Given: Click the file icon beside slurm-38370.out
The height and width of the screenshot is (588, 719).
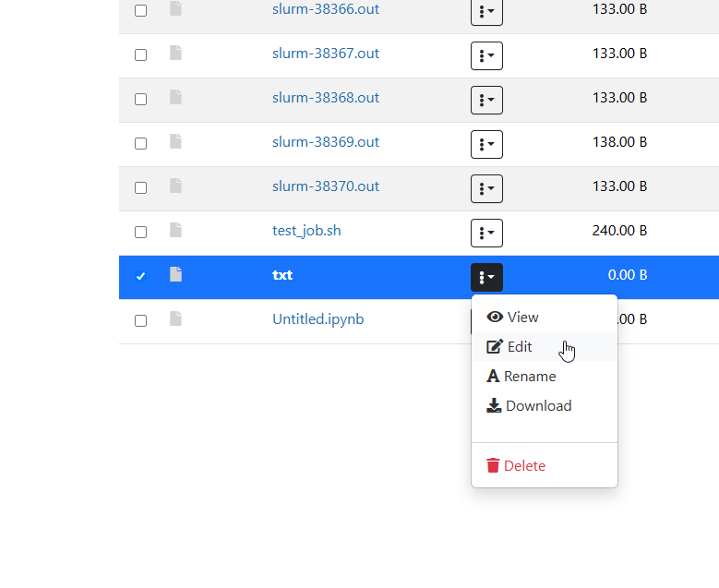Looking at the screenshot, I should pyautogui.click(x=175, y=186).
